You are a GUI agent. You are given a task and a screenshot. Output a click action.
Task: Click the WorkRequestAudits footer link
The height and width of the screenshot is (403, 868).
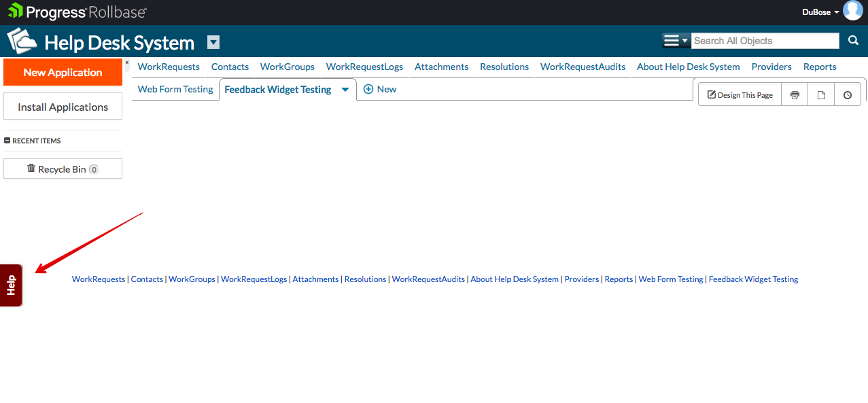pyautogui.click(x=429, y=279)
